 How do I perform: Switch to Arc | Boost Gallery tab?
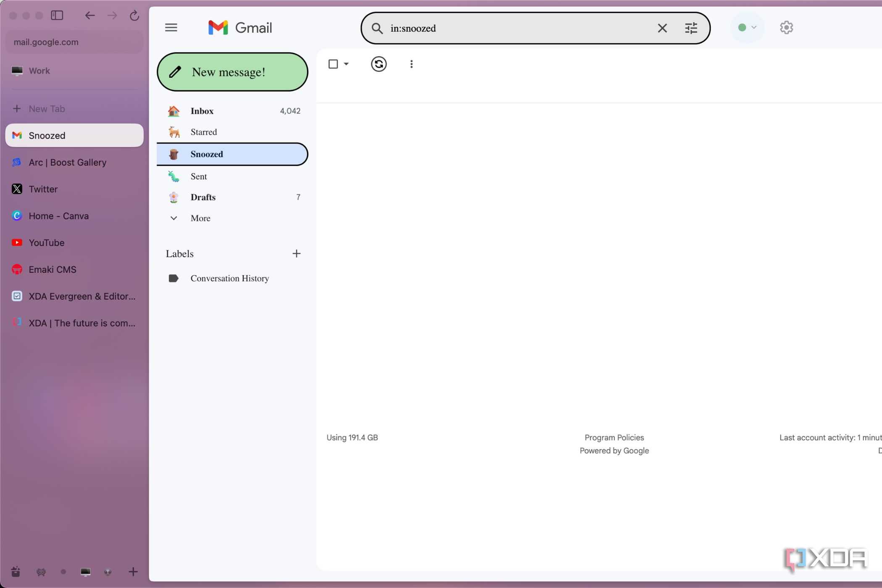(x=74, y=163)
